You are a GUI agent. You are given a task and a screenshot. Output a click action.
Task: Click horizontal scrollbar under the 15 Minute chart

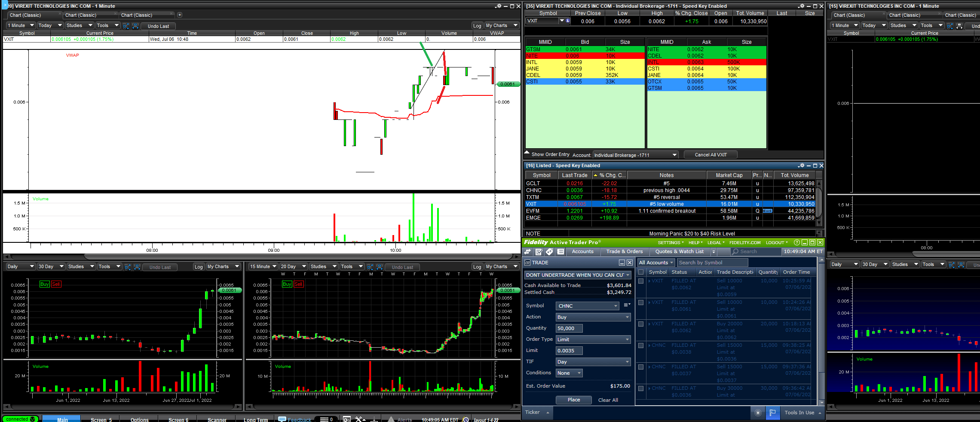click(x=383, y=407)
